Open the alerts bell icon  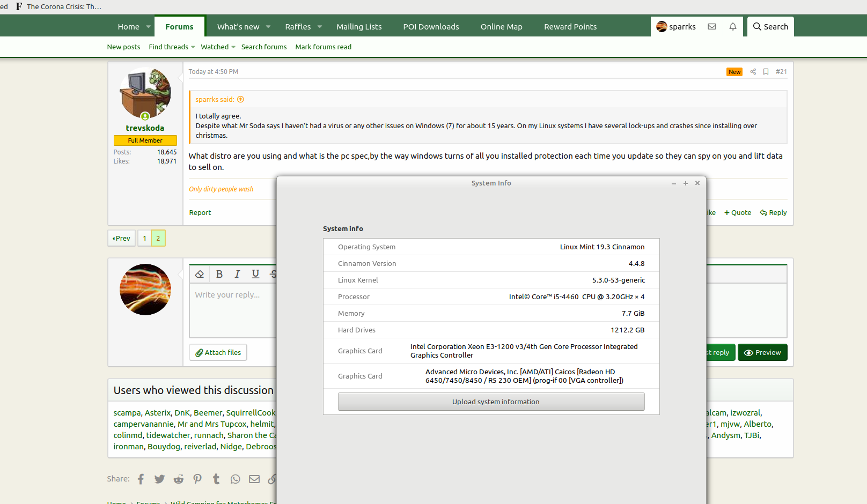(733, 27)
